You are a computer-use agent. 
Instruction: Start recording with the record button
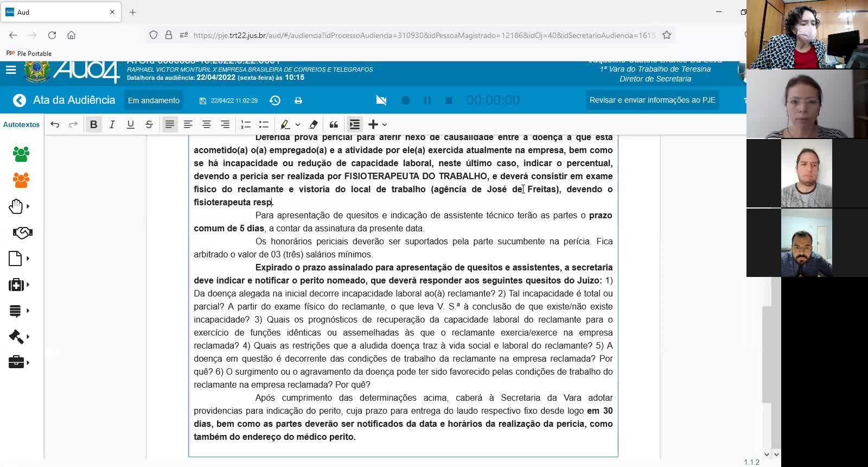pos(405,100)
